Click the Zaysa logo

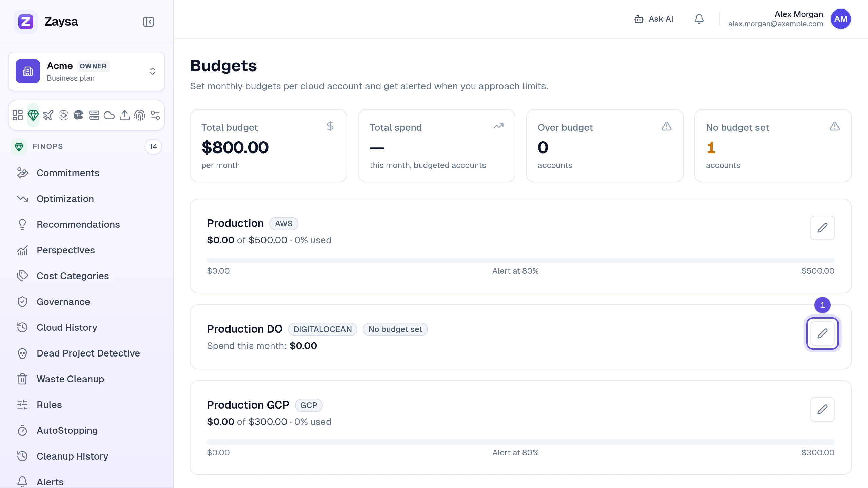tap(26, 22)
